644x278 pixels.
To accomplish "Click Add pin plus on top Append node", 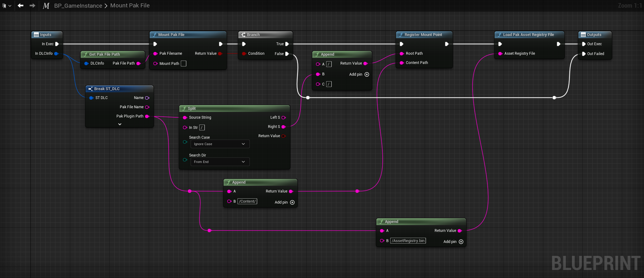I will 367,74.
